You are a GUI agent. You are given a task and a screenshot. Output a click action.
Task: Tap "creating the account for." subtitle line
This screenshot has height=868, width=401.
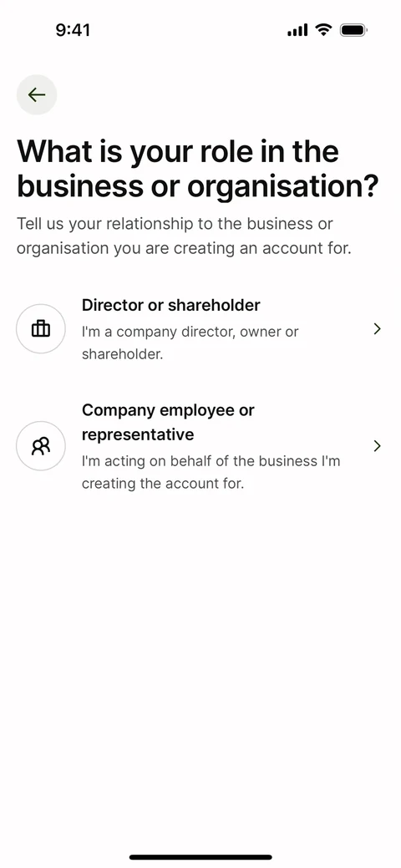[x=163, y=484]
